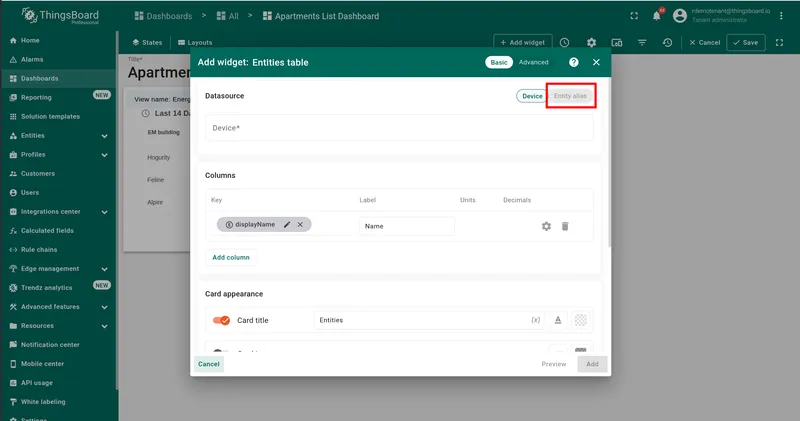Toggle the Card title switch

[x=221, y=320]
